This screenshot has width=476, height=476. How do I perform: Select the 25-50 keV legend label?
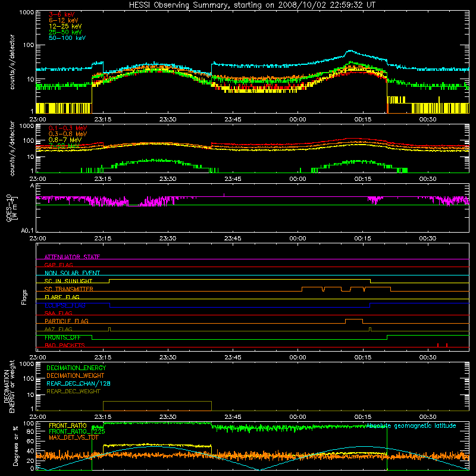[65, 32]
